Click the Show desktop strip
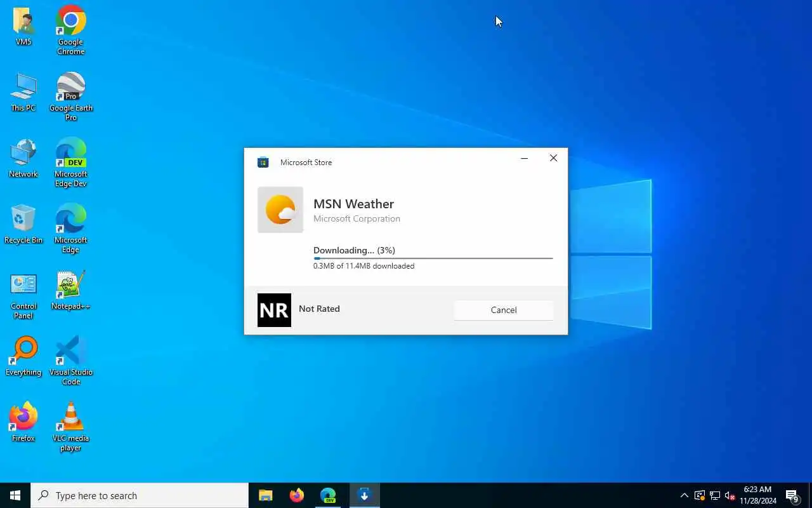812x508 pixels. (x=810, y=495)
